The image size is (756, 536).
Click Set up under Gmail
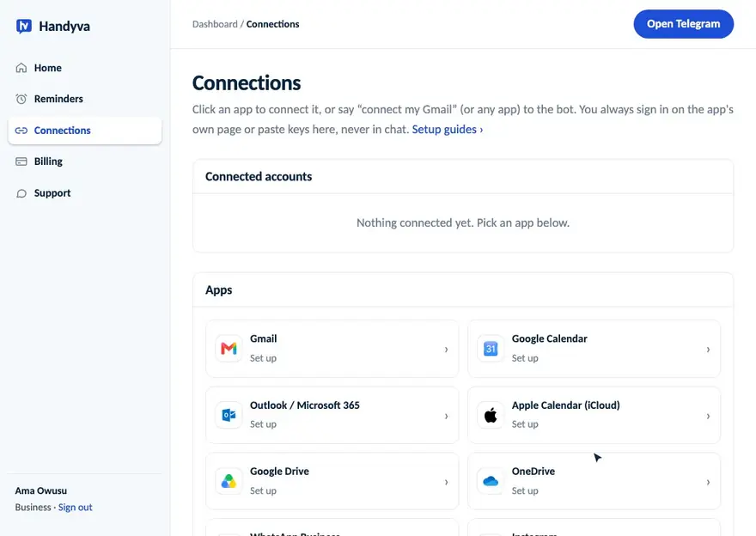(x=263, y=358)
